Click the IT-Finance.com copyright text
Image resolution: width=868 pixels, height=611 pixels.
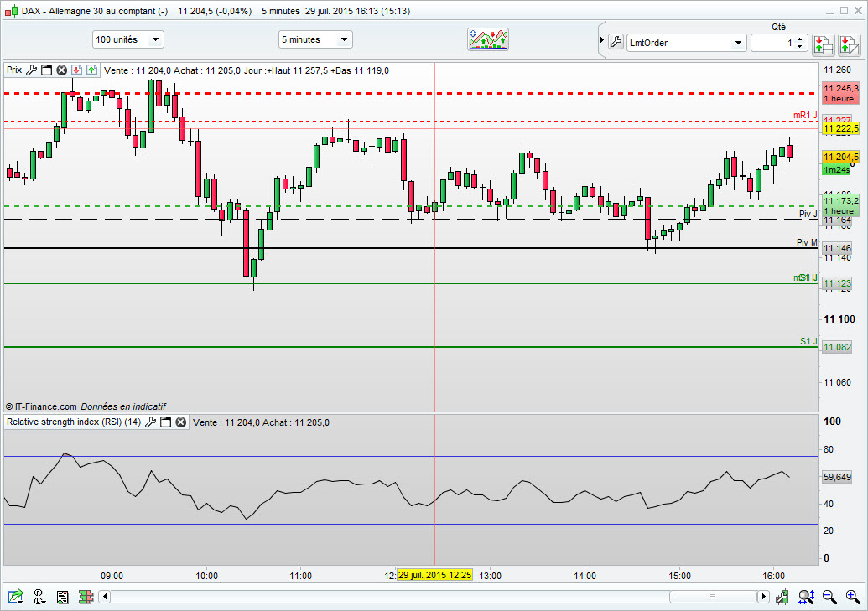pos(40,406)
